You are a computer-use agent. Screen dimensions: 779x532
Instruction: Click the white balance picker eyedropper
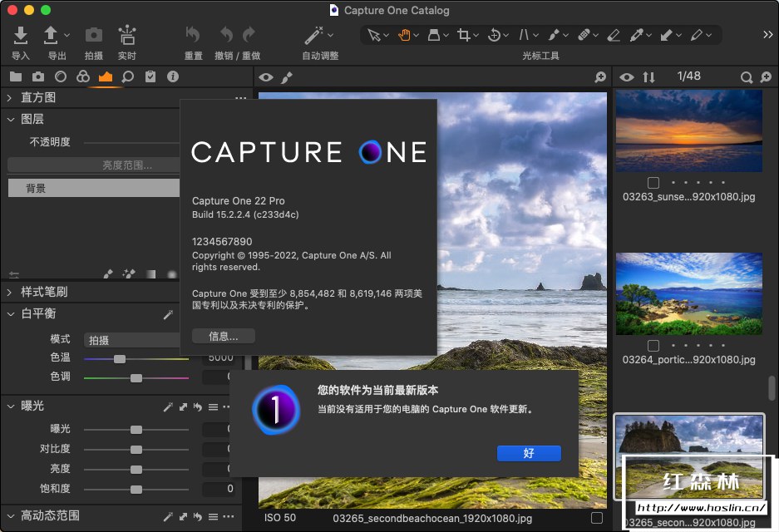tap(167, 315)
